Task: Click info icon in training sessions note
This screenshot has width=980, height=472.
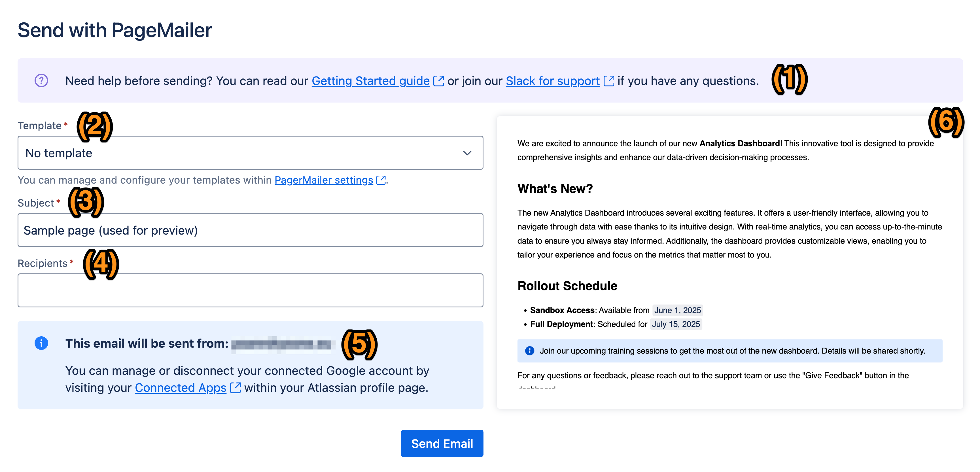Action: click(530, 351)
